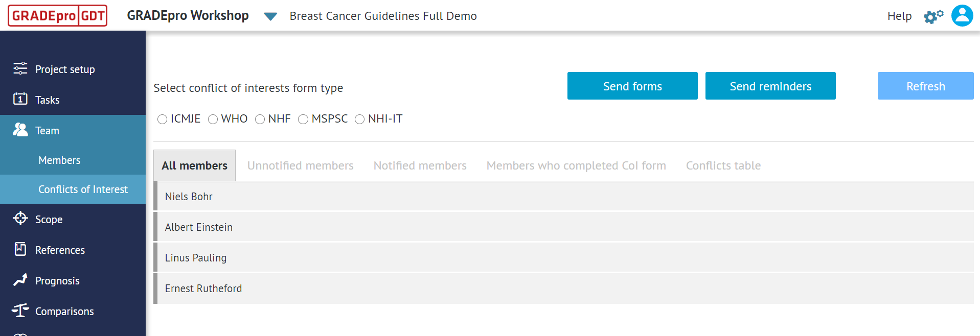Select the MSPSC radio button
Viewport: 980px width, 336px height.
303,119
